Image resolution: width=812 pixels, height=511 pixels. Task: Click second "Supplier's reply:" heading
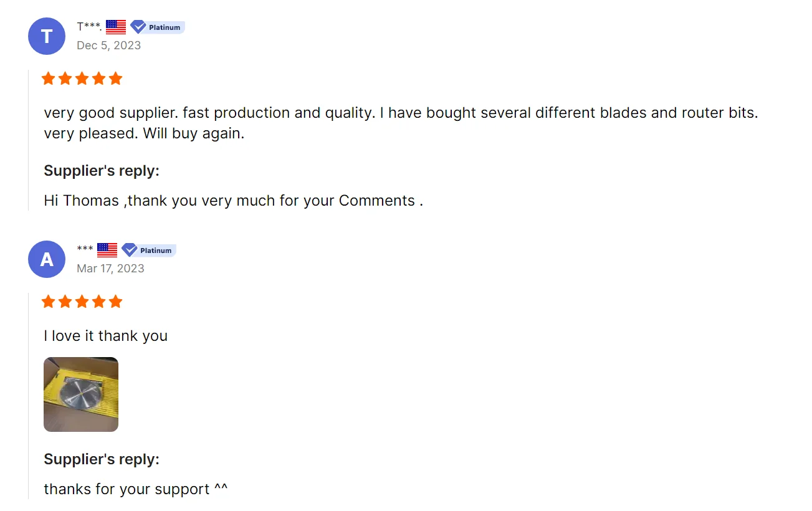click(x=102, y=459)
